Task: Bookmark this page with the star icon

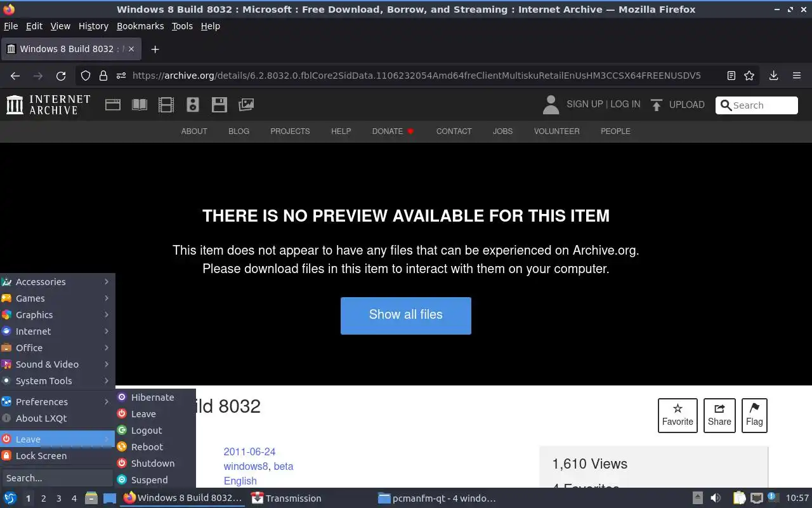Action: click(749, 76)
